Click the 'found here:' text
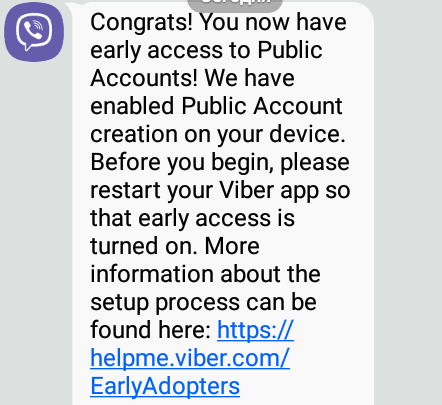 (x=151, y=330)
